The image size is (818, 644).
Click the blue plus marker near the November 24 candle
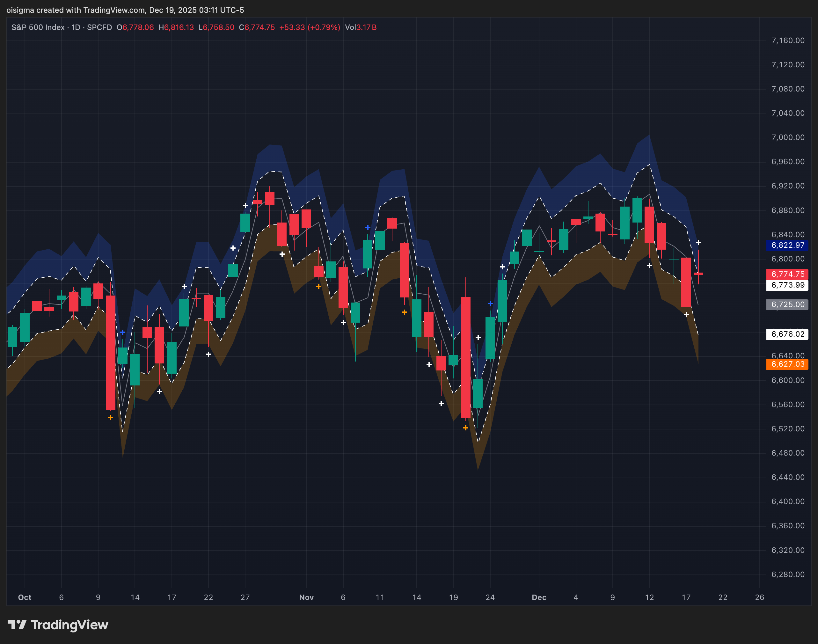[490, 303]
